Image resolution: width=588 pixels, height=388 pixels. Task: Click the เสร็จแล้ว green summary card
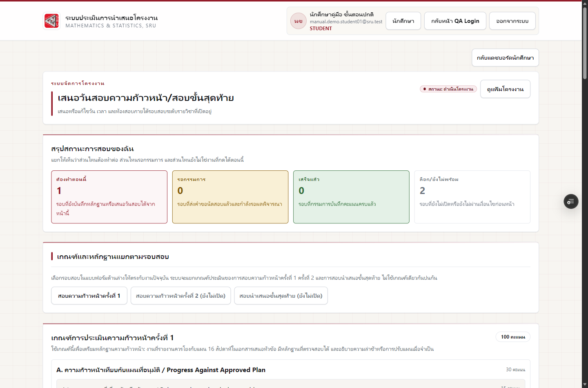(351, 197)
